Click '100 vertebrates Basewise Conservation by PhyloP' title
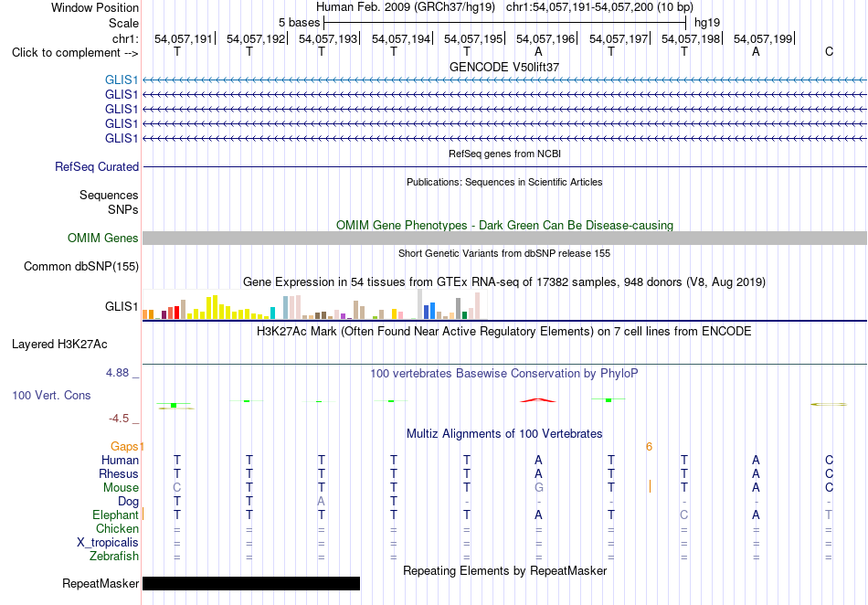This screenshot has width=868, height=605. pyautogui.click(x=504, y=373)
